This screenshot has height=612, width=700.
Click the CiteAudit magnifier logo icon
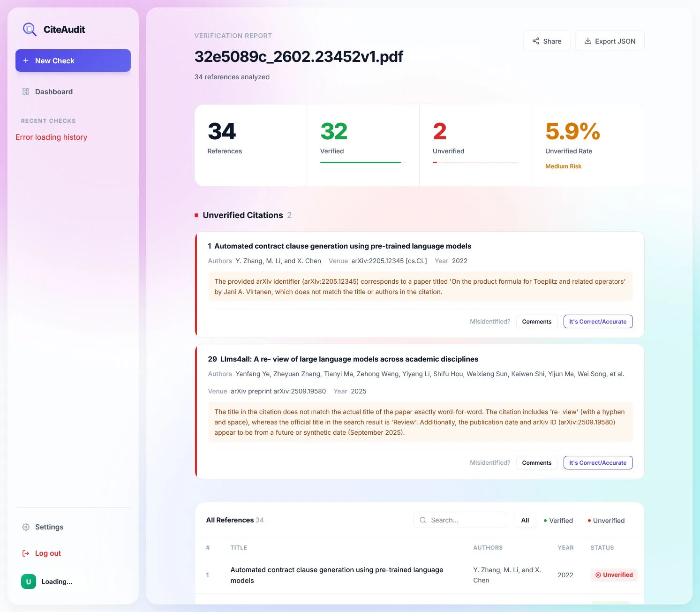pyautogui.click(x=29, y=29)
